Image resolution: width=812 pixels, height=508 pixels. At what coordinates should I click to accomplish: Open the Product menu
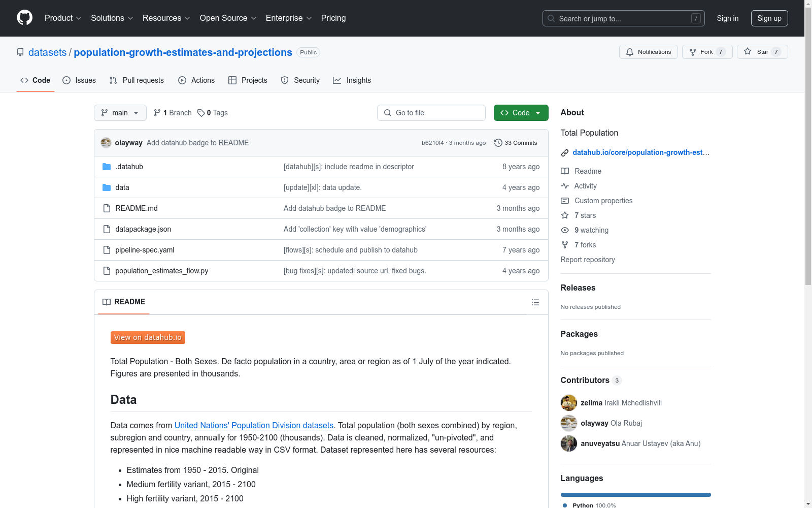(63, 18)
